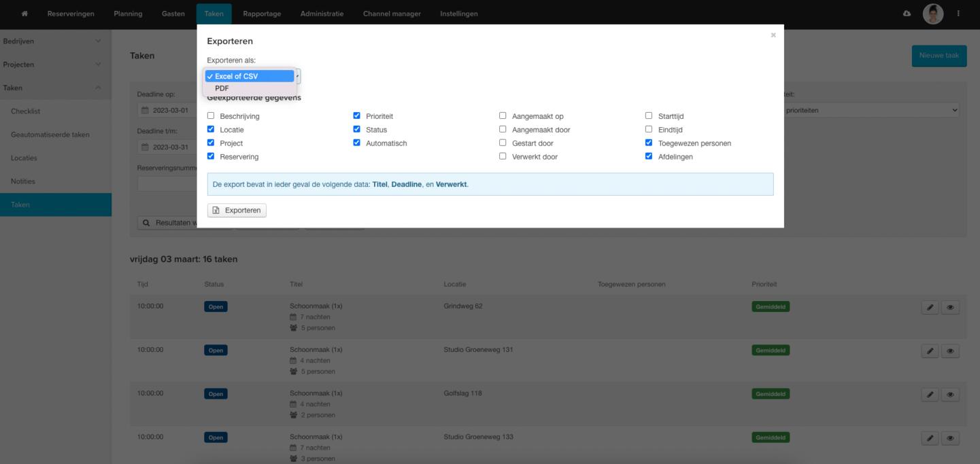Open the Rapportage menu
This screenshot has width=980, height=464.
pos(262,14)
